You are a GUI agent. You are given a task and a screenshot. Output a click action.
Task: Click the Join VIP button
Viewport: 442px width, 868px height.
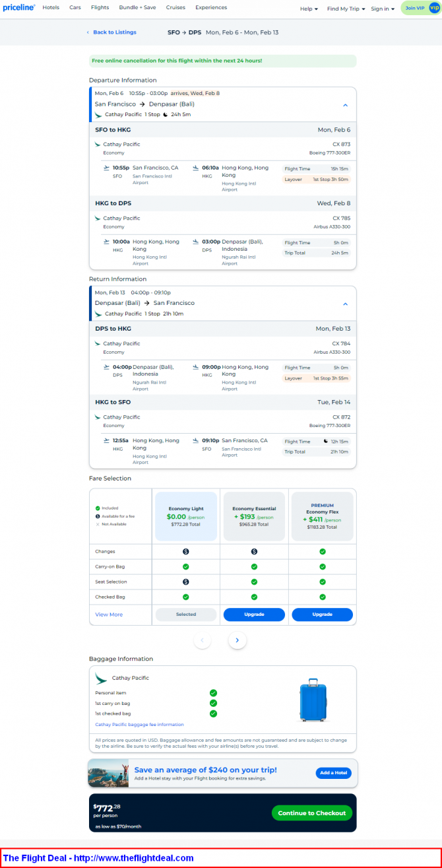tap(420, 8)
